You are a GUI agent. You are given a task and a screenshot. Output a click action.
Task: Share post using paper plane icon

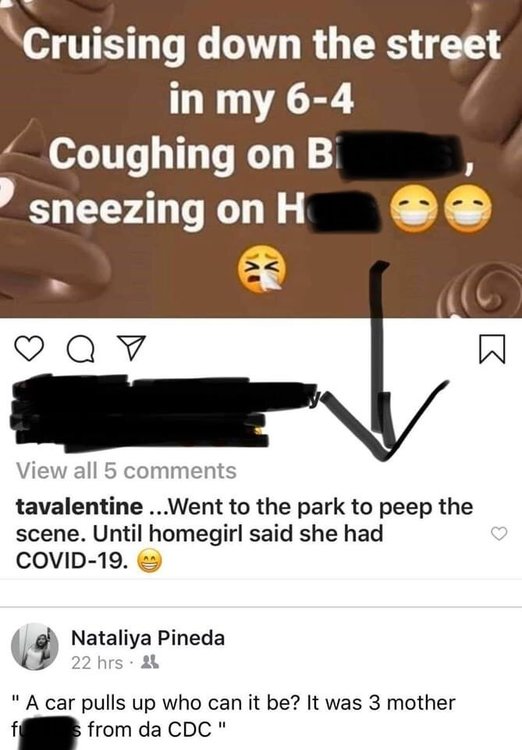(x=131, y=348)
